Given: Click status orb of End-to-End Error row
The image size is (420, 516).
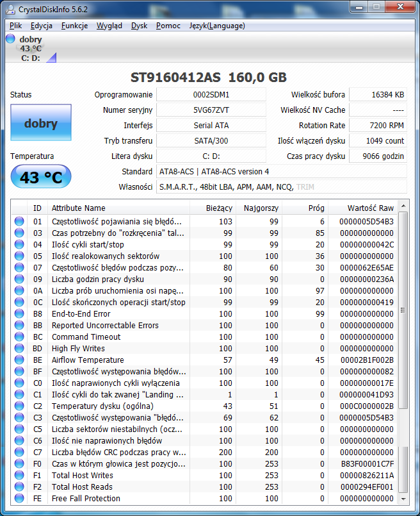Looking at the screenshot, I should [19, 313].
